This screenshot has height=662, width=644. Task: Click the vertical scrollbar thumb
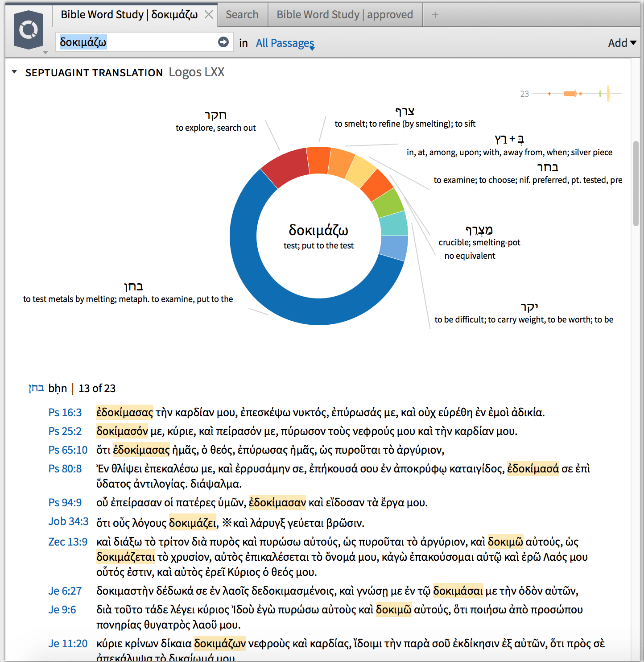point(636,184)
